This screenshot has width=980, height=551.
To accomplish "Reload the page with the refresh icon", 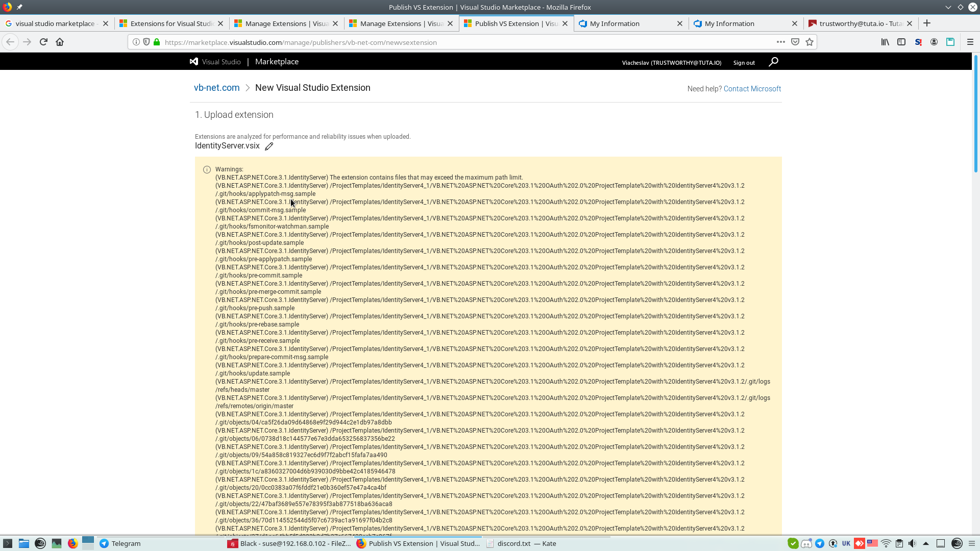I will [x=43, y=42].
